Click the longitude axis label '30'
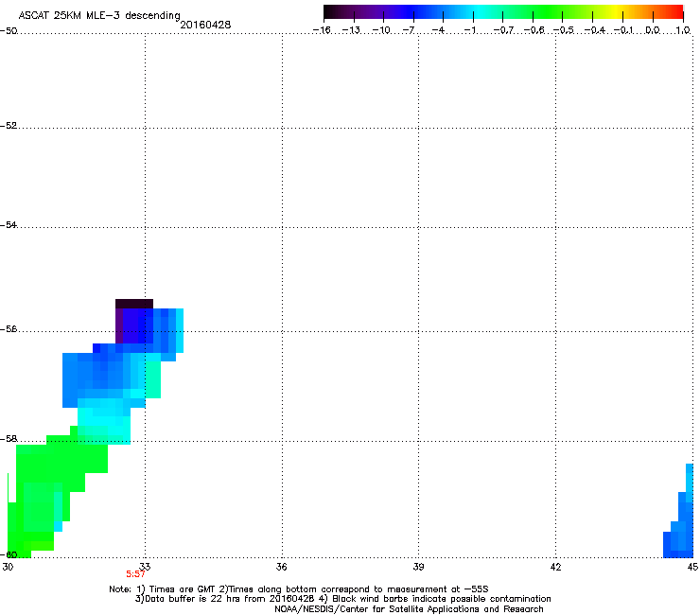Viewport: 700px width, 615px height. coord(8,567)
